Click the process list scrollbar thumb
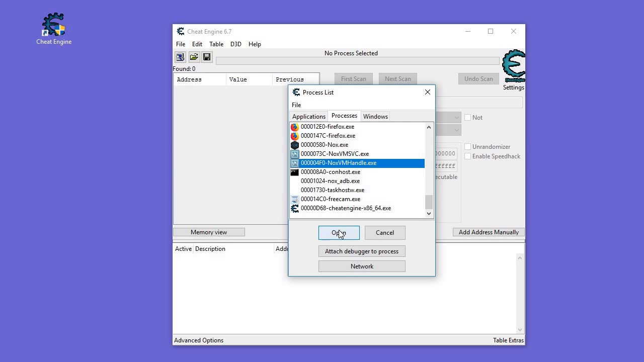Screen dimensions: 644x362 tap(429, 202)
